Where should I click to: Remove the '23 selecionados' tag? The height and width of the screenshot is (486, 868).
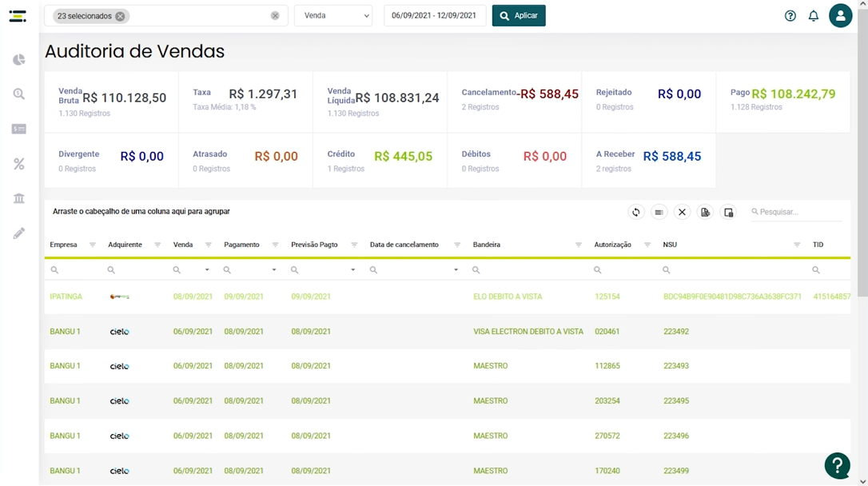120,16
